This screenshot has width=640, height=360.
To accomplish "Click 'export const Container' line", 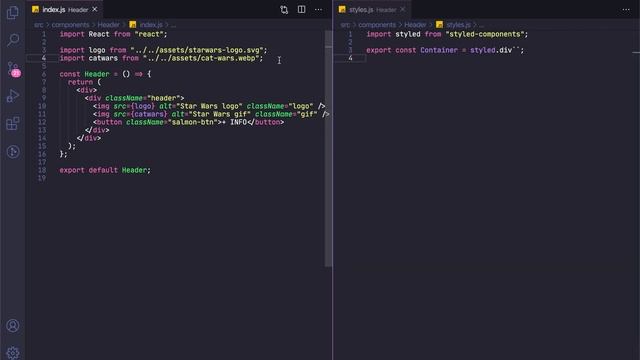I will [x=445, y=50].
